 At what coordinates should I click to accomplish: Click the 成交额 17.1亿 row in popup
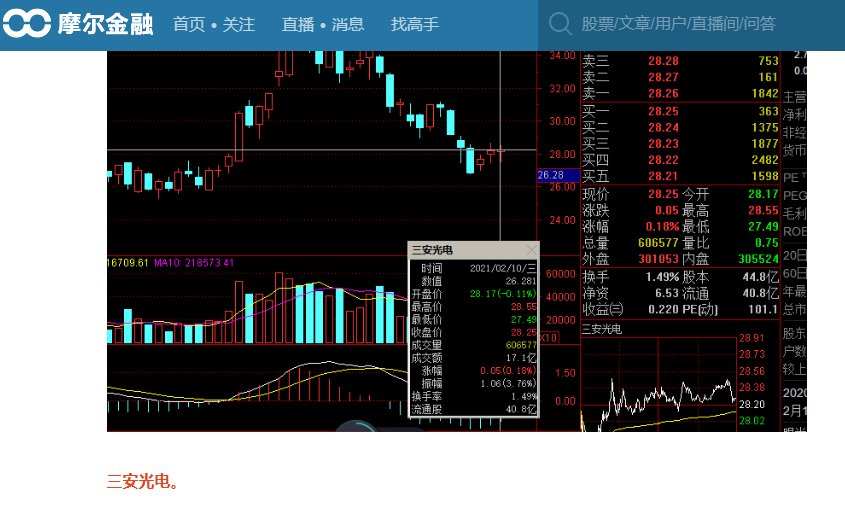click(474, 358)
